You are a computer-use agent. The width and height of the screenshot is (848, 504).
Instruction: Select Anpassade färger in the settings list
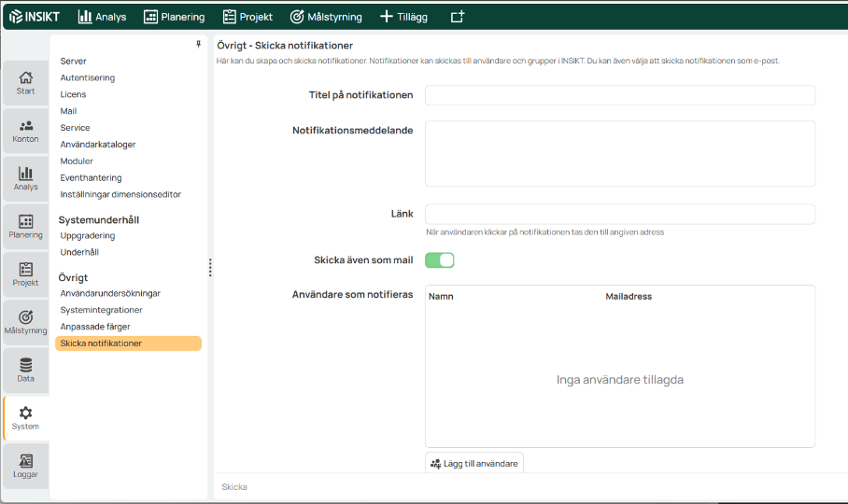[95, 327]
